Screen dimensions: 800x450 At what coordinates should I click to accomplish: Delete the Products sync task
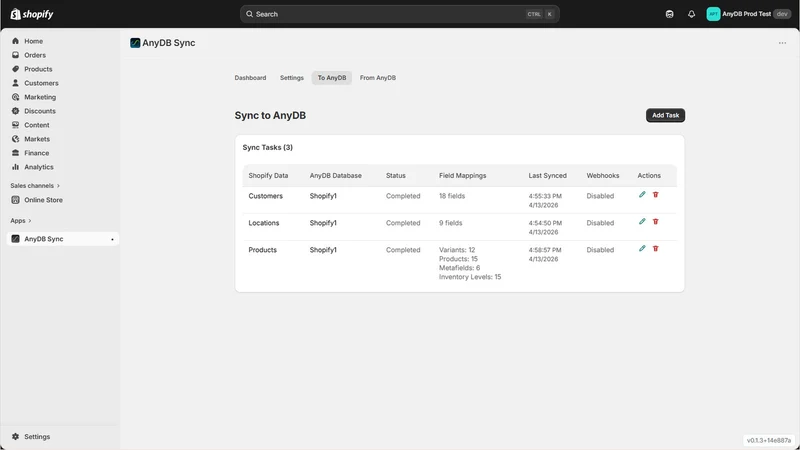656,248
